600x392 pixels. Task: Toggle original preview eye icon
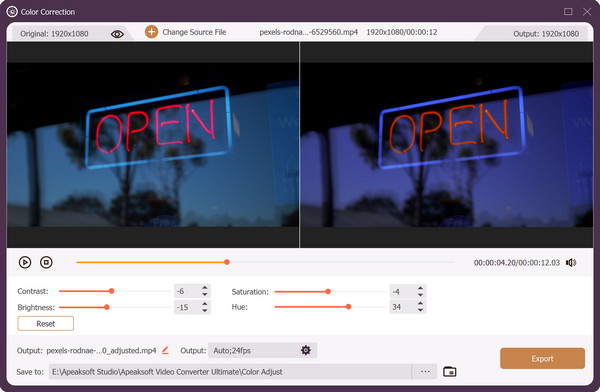click(117, 34)
